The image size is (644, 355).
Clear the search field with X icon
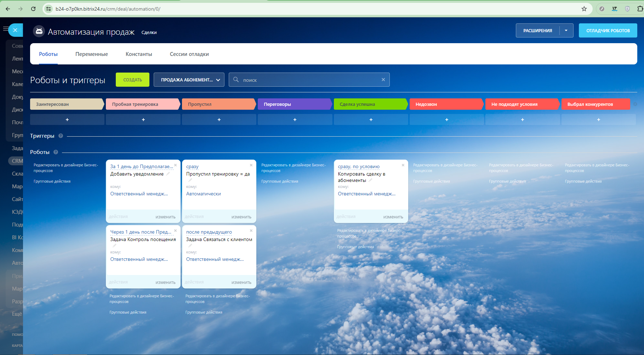pos(383,80)
